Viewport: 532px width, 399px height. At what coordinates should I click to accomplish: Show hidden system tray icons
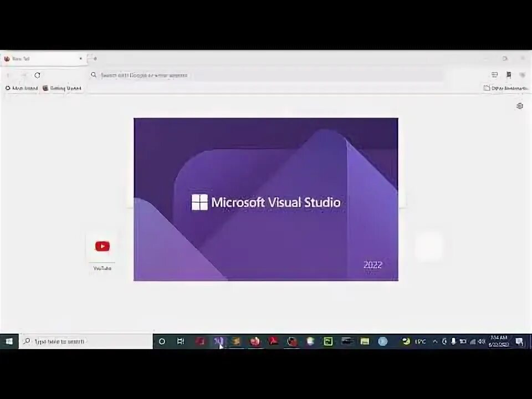click(435, 342)
